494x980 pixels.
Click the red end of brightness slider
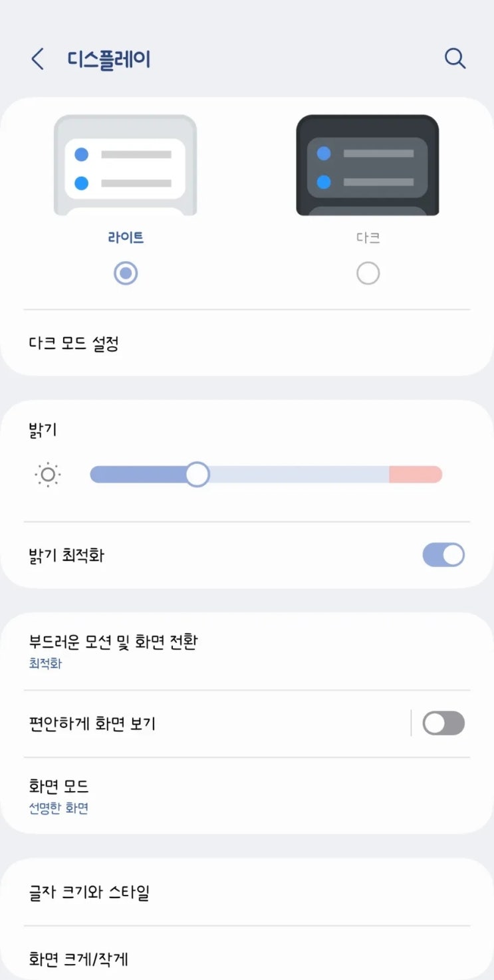point(416,475)
